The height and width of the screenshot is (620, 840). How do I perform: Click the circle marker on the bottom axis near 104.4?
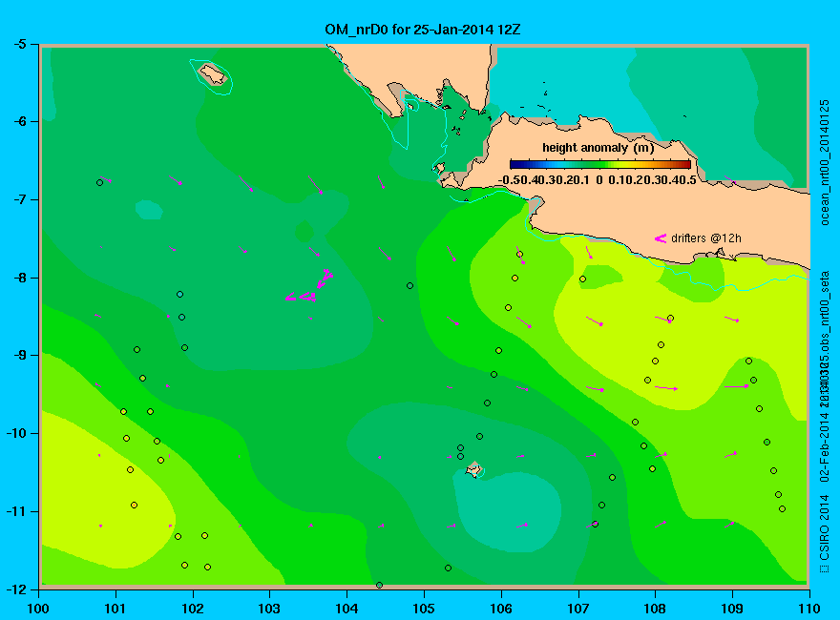point(379,586)
